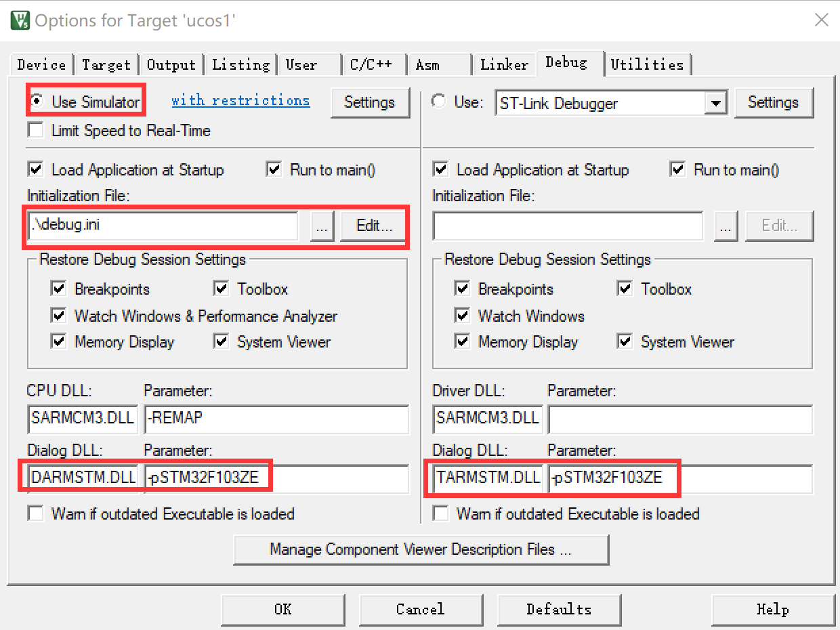Viewport: 840px width, 630px height.
Task: Click the Keil uVision title bar icon
Action: [20, 20]
